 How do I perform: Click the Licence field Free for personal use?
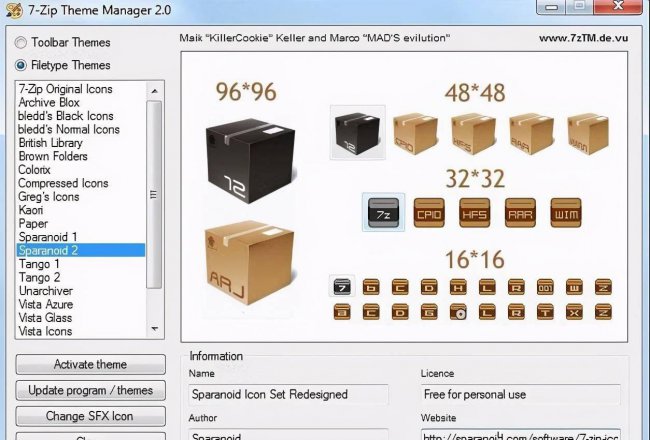[x=521, y=394]
